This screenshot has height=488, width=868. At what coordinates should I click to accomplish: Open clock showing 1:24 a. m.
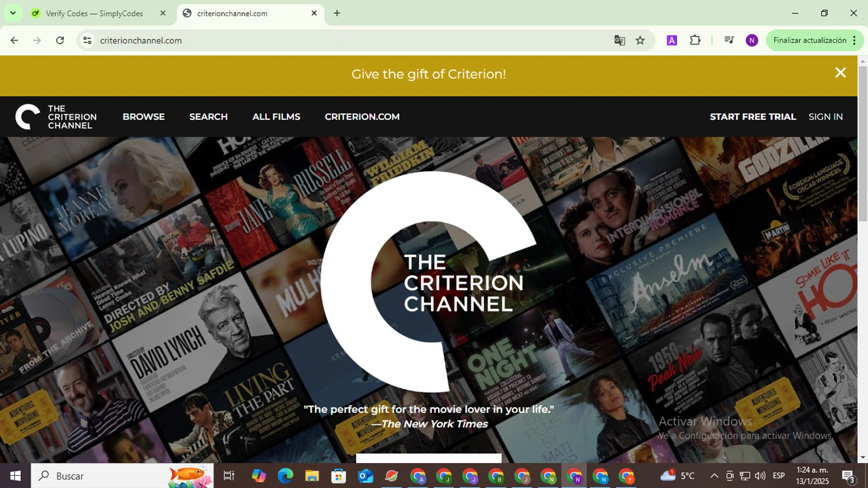(812, 476)
